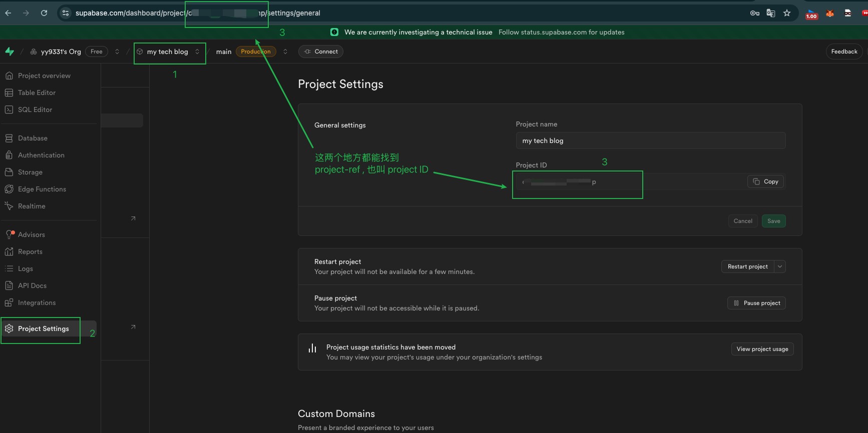Image resolution: width=868 pixels, height=433 pixels.
Task: Click the browser forward arrow
Action: click(x=26, y=13)
